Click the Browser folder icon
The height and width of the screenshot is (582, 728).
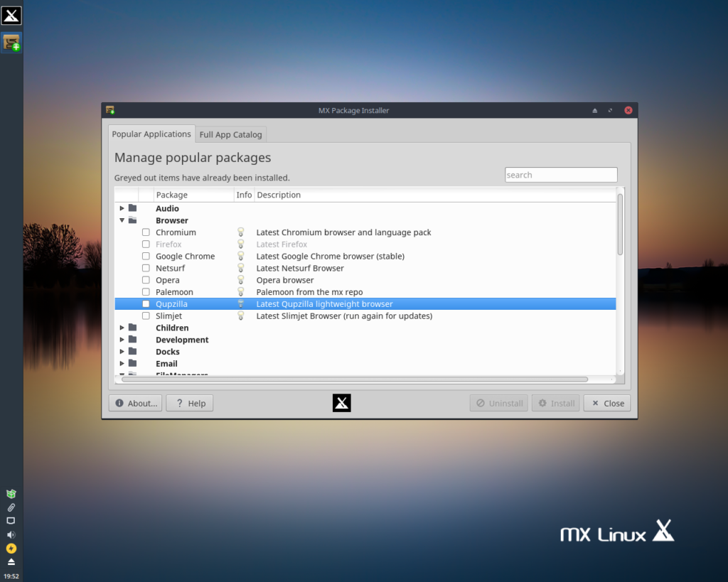(x=133, y=220)
